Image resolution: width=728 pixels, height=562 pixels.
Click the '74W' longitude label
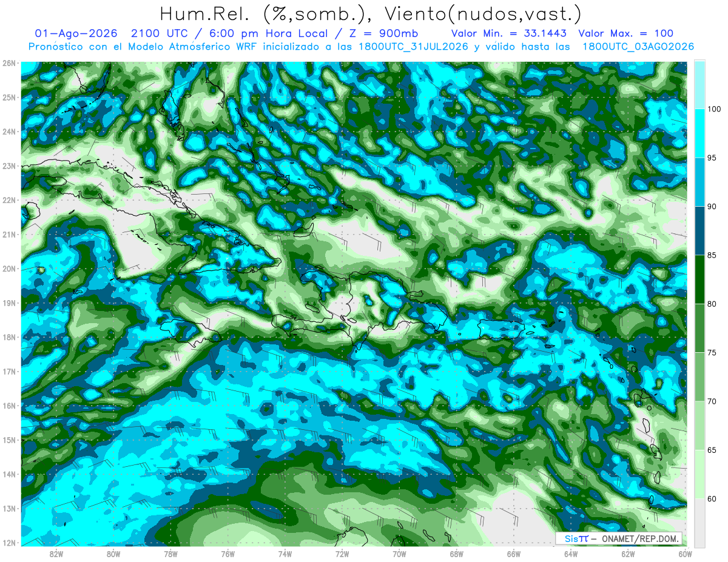click(x=285, y=554)
